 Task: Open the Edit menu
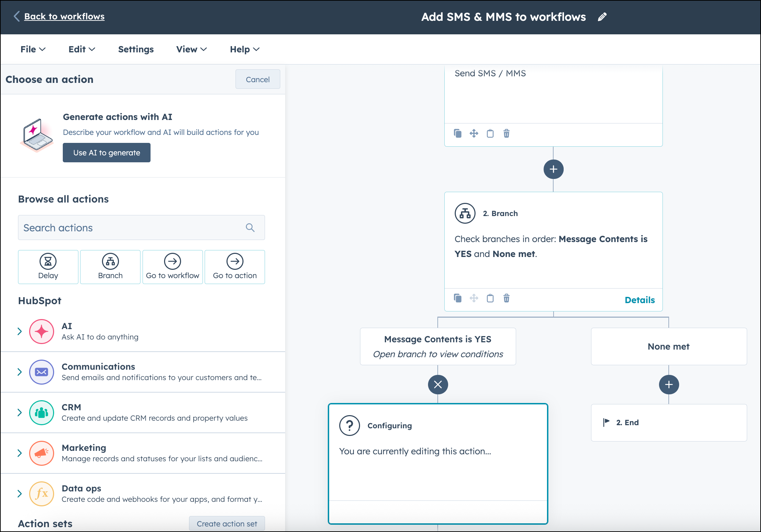pyautogui.click(x=82, y=49)
